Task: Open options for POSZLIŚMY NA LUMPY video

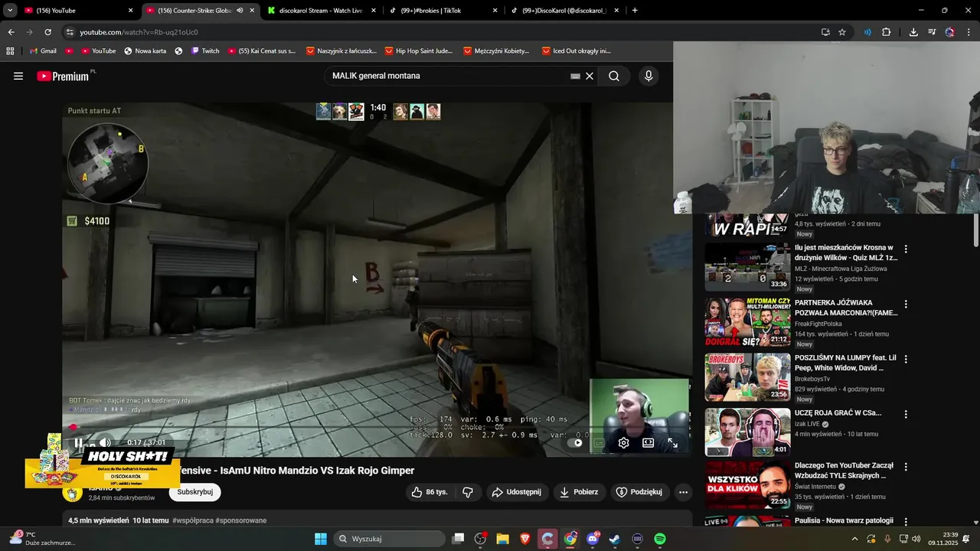Action: tap(906, 360)
